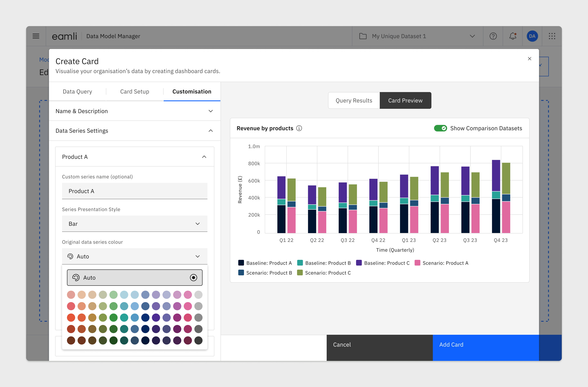
Task: Select the Auto colour radio option
Action: (193, 277)
